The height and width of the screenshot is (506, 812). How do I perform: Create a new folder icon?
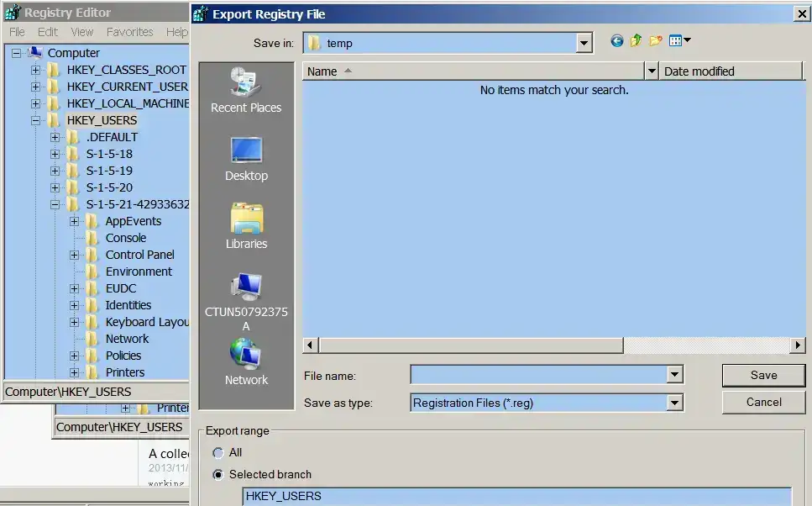pyautogui.click(x=656, y=41)
